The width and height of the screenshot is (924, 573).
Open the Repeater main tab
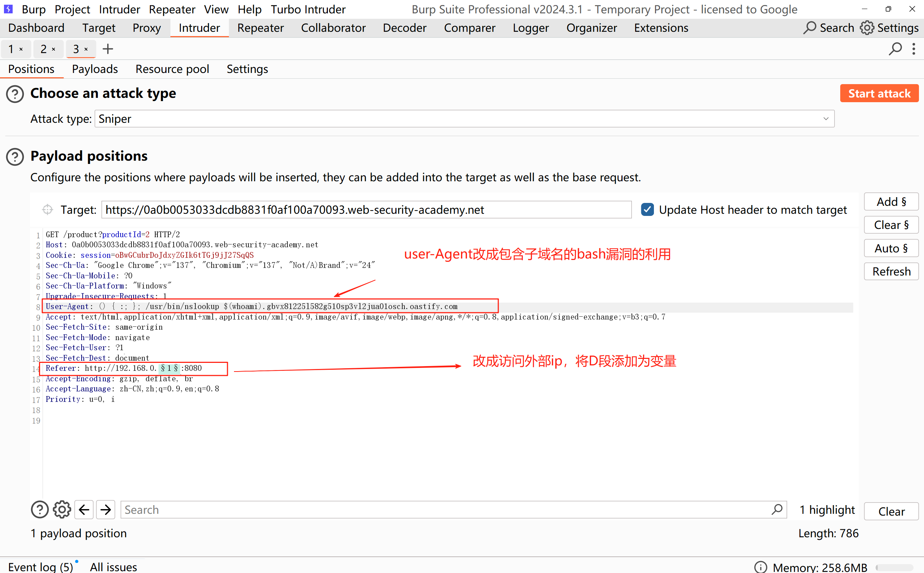point(260,28)
